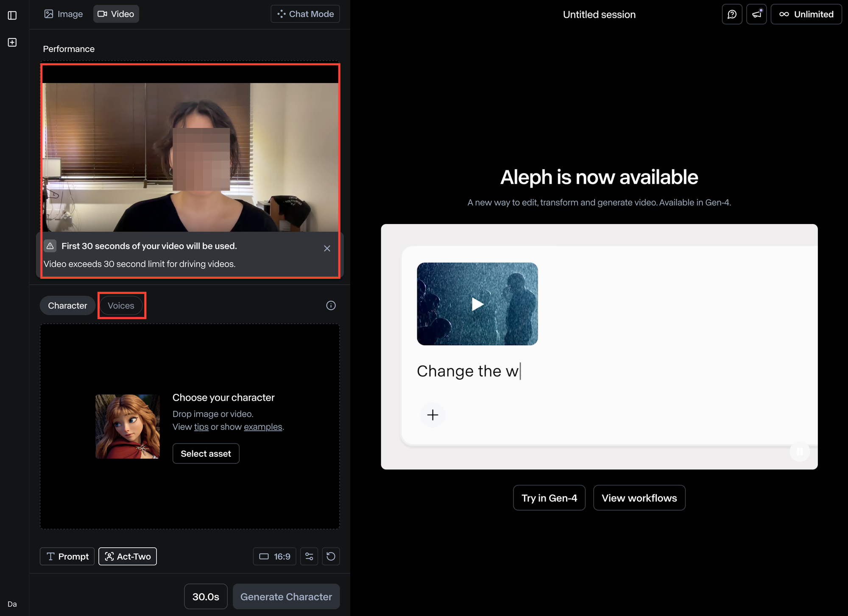Switch to Prompt mode
Image resolution: width=848 pixels, height=616 pixels.
click(x=67, y=556)
